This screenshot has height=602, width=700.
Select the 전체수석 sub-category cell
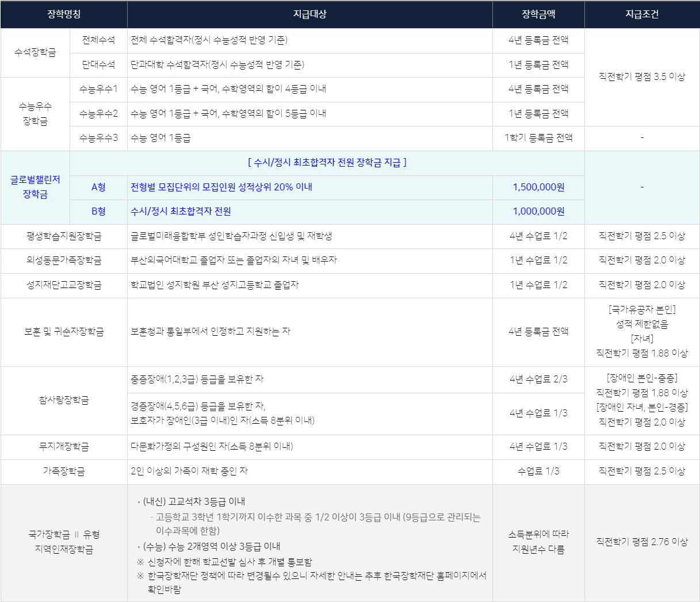click(x=98, y=40)
